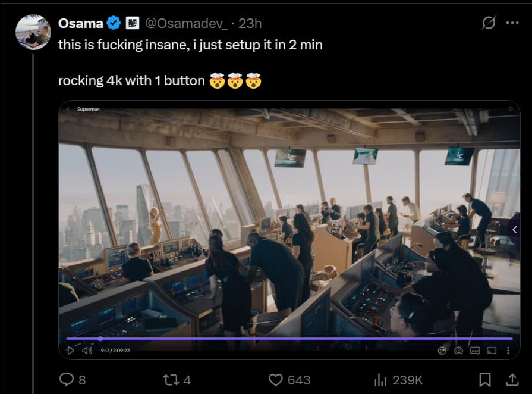This screenshot has height=394, width=532.
Task: Open the video player's three-dot options menu
Action: coord(508,351)
